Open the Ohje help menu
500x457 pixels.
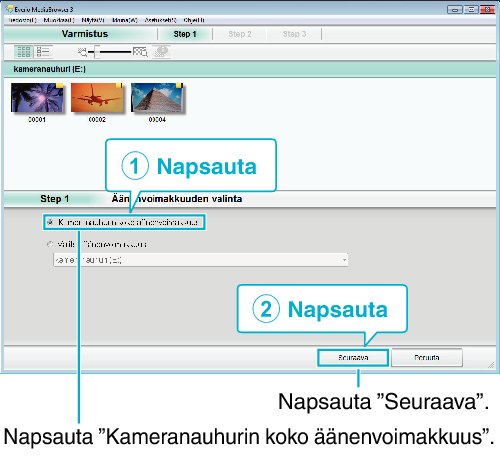[194, 20]
